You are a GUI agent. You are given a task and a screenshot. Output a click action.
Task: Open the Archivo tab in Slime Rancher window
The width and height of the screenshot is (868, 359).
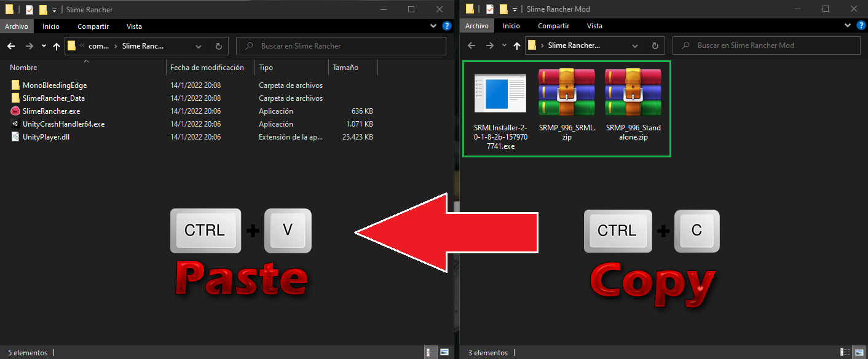[x=17, y=26]
